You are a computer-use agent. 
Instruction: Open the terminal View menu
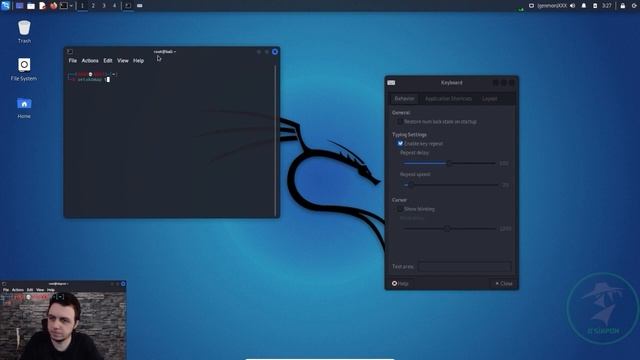coord(123,60)
